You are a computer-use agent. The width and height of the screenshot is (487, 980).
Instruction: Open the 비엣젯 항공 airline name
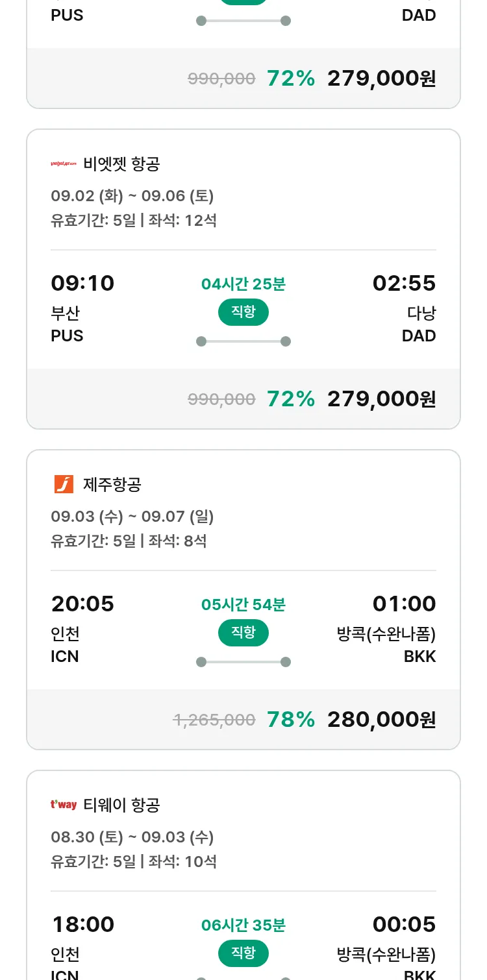121,164
